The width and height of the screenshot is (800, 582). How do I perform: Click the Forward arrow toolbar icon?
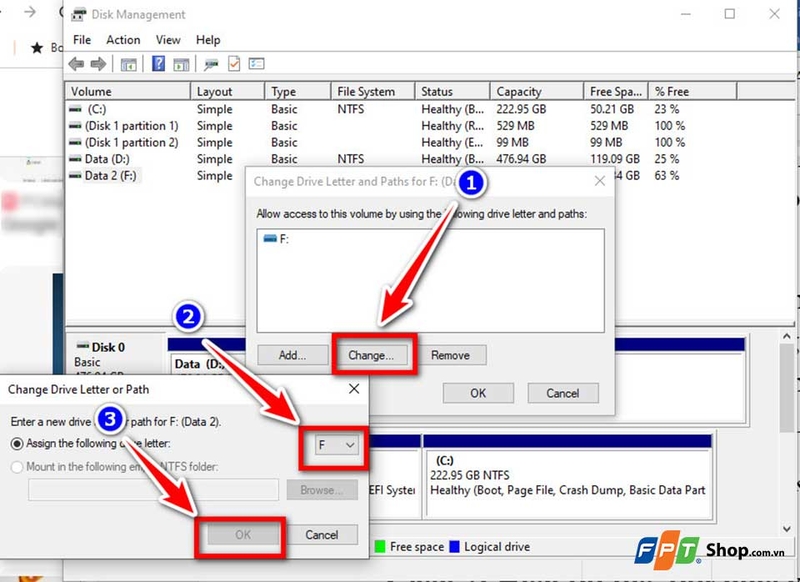click(x=98, y=64)
